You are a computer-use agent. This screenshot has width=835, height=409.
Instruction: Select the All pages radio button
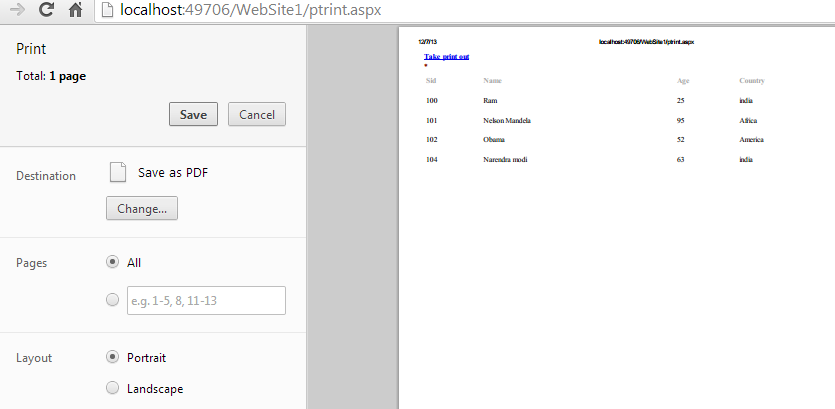click(112, 262)
